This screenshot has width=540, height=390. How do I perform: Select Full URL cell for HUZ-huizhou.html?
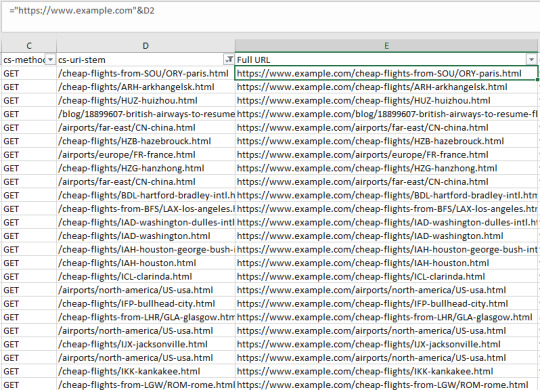386,101
